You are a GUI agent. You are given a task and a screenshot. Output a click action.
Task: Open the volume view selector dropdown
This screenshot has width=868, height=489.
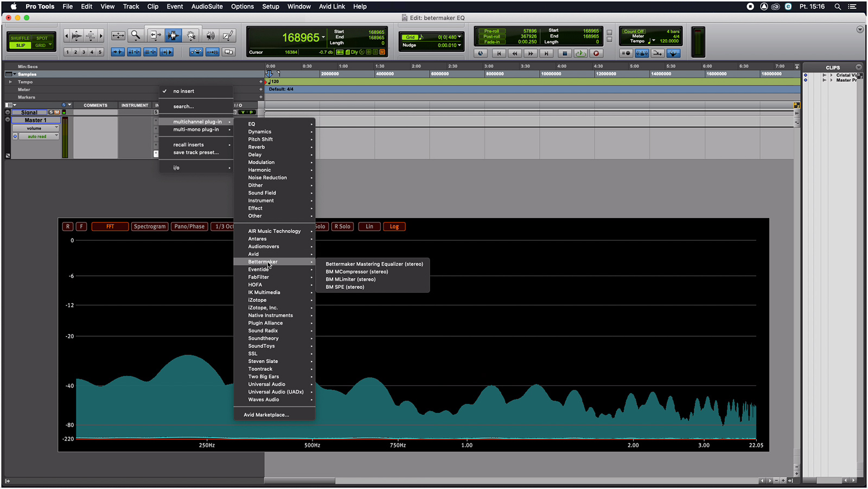[35, 128]
